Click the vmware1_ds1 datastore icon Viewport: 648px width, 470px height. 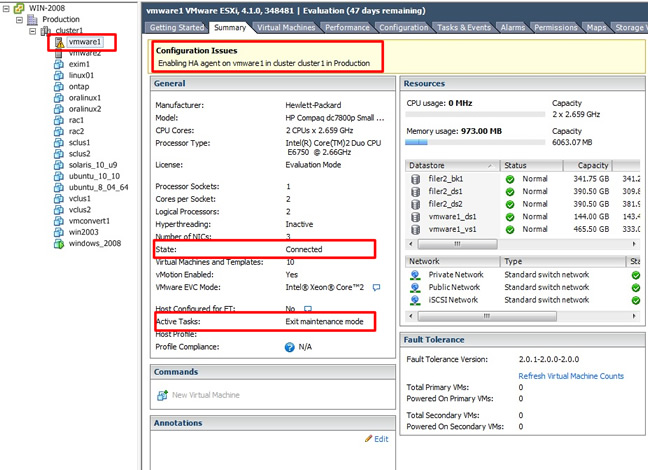[x=416, y=216]
